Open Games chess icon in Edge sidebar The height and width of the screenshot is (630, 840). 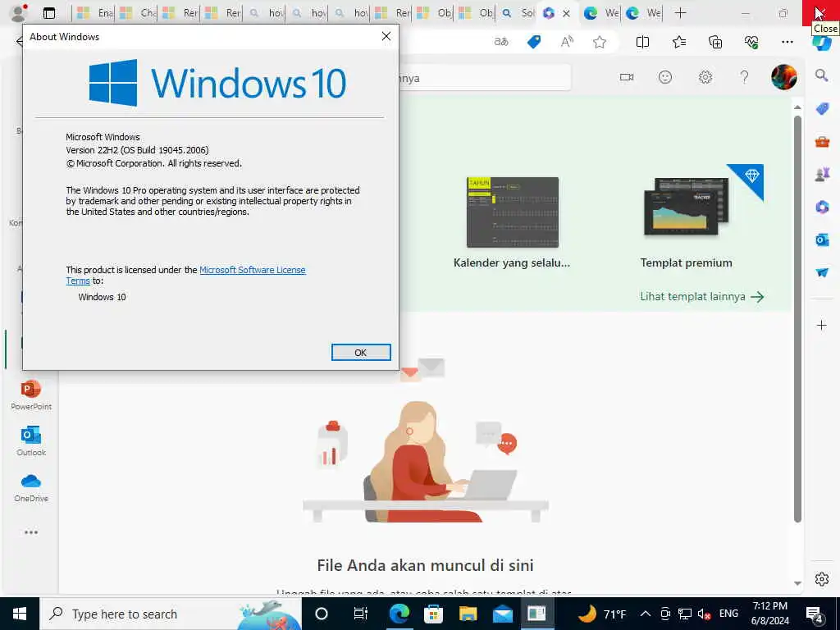click(822, 174)
